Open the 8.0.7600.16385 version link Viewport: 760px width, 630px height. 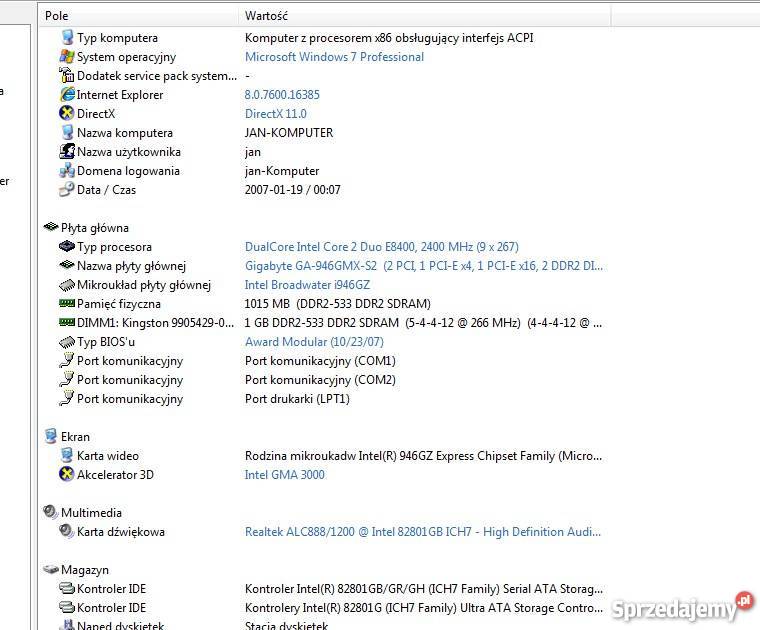[282, 94]
